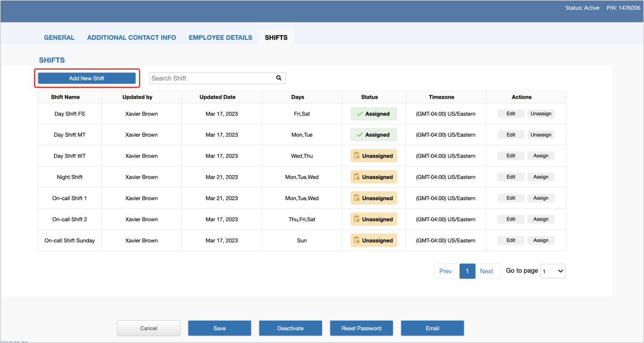Click Assigned status badge for Day Shift FS
644x343 pixels.
tap(373, 114)
